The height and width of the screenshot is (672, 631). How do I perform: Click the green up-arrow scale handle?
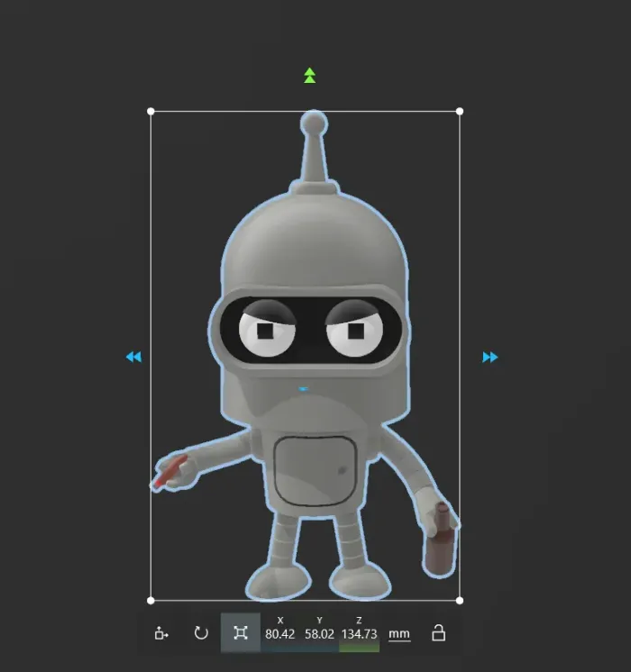[310, 75]
